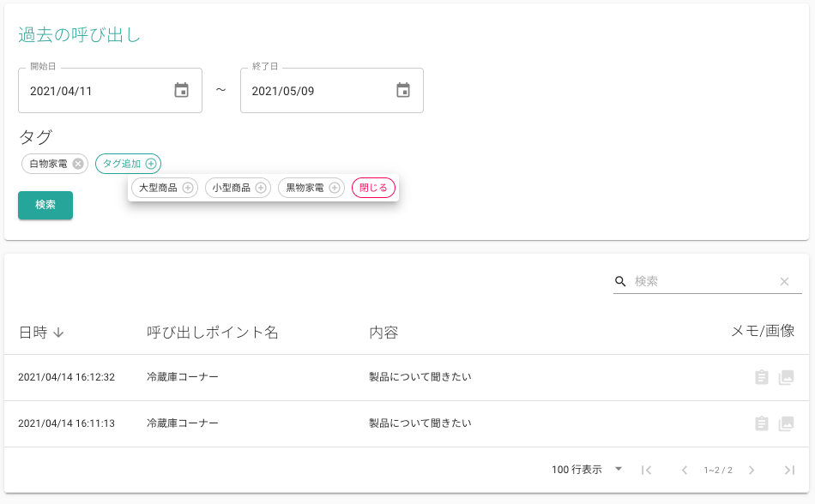Open the end date calendar picker
Screen dimensions: 815x504
click(403, 90)
